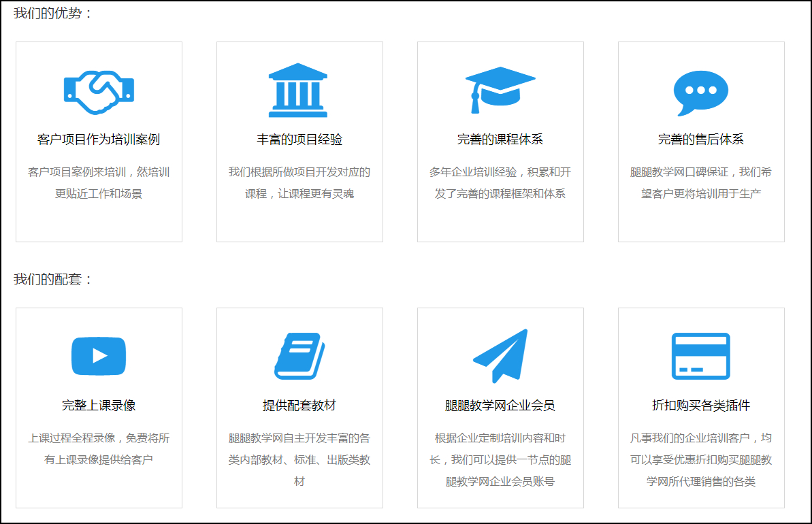Click the text 有上课录像提供给客户
The height and width of the screenshot is (524, 812).
click(x=99, y=460)
